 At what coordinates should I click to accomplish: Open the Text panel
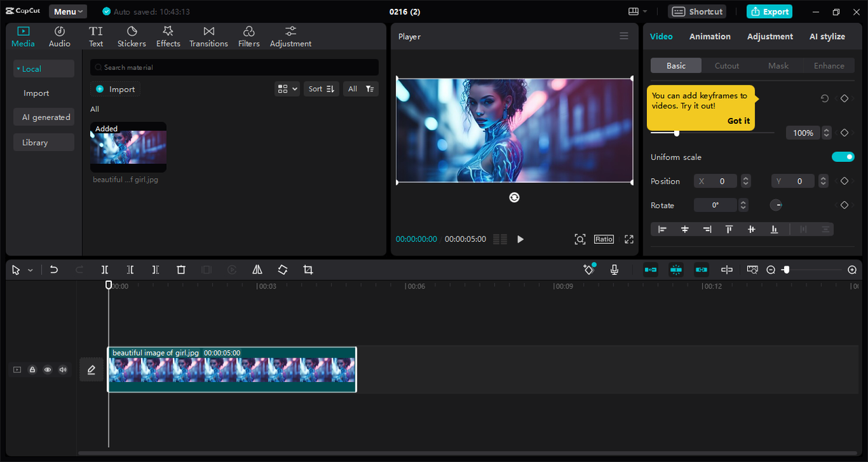(96, 37)
